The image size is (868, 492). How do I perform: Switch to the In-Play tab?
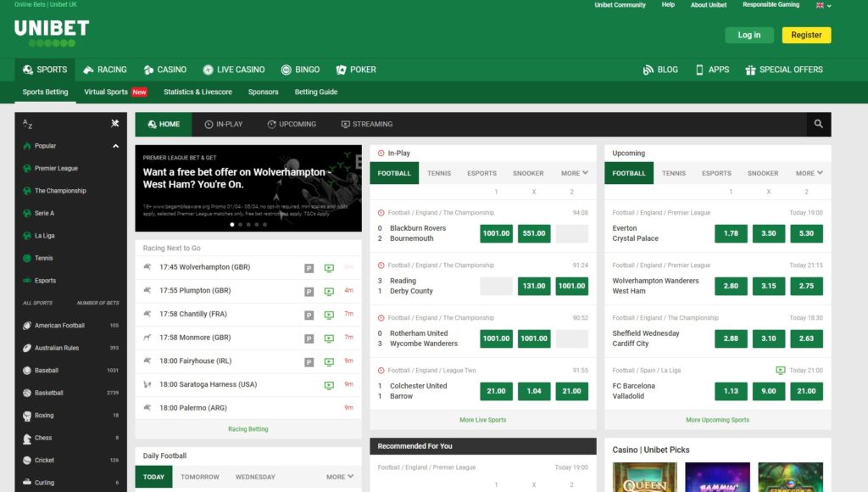224,124
